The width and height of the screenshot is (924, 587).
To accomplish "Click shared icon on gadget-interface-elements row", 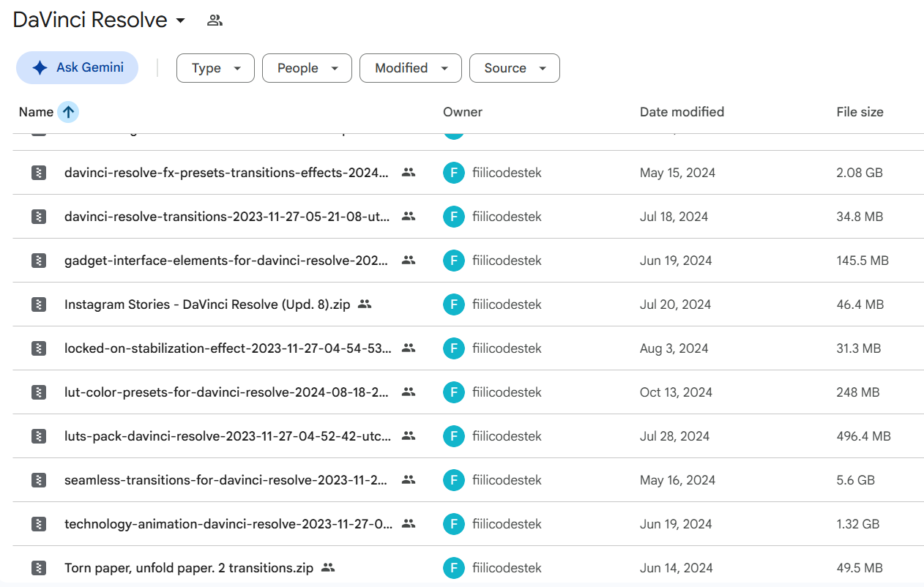I will pyautogui.click(x=409, y=261).
